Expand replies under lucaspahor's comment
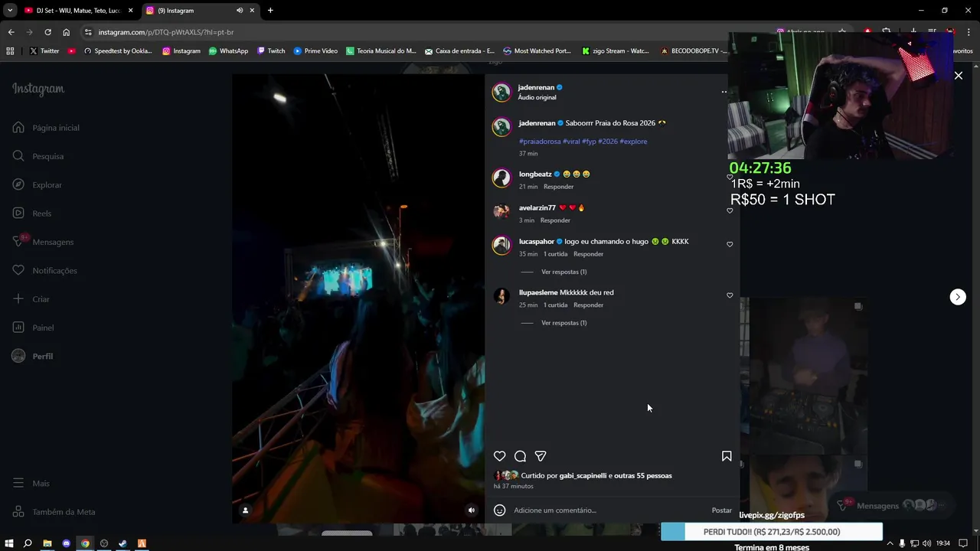980x551 pixels. pos(563,272)
